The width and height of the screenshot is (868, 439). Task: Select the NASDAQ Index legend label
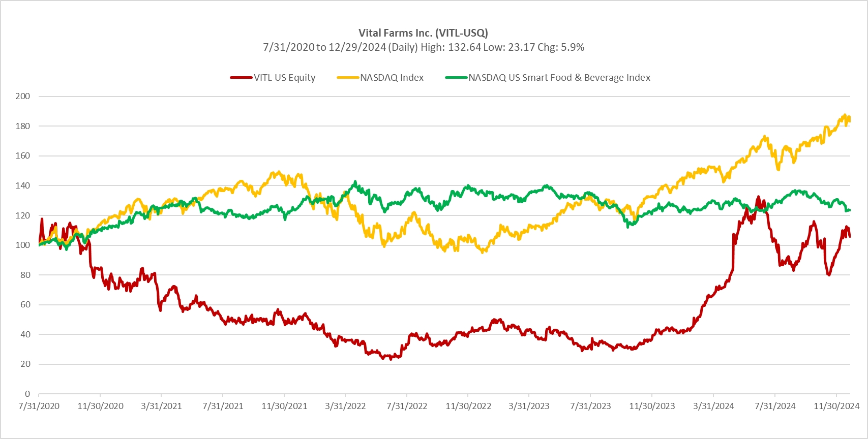392,78
